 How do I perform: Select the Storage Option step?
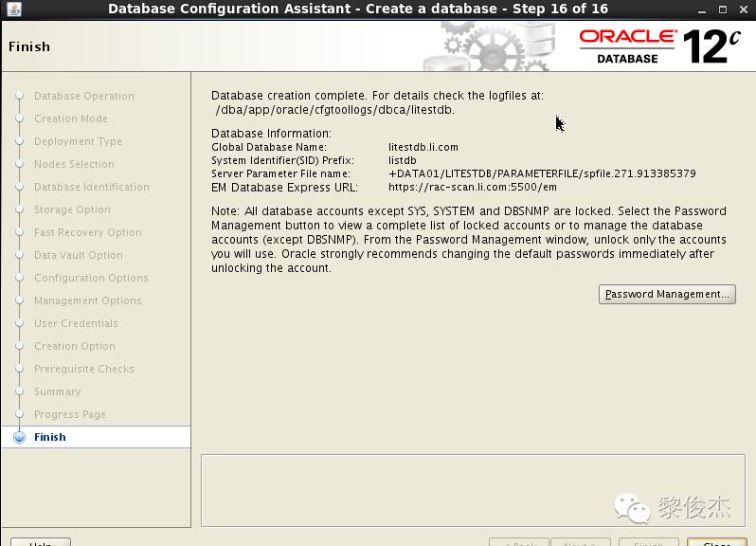tap(72, 209)
